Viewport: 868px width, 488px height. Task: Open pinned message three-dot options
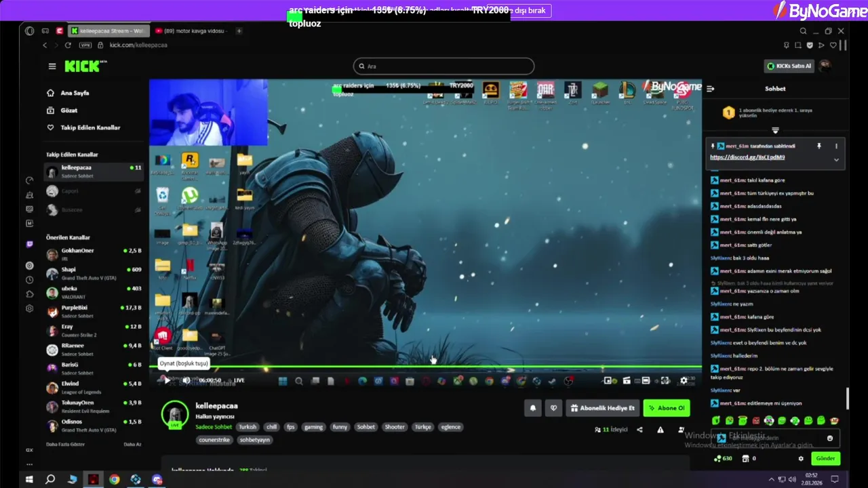(836, 146)
